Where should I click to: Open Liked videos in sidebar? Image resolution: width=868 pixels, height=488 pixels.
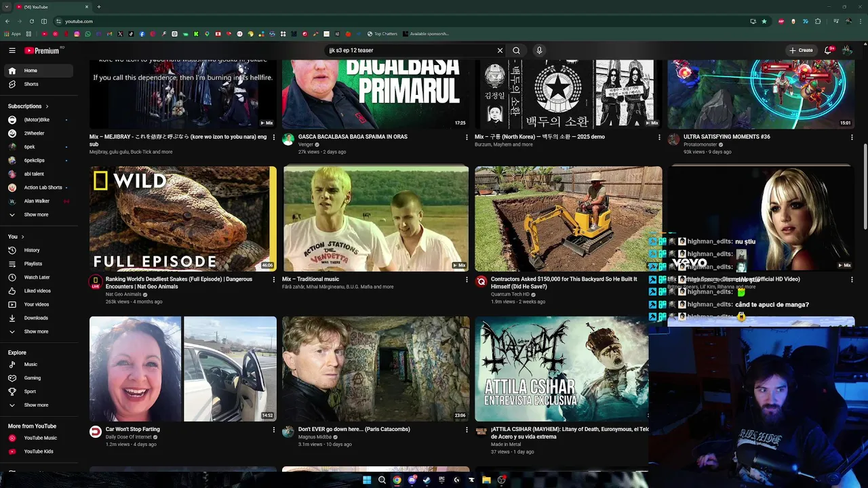point(39,291)
